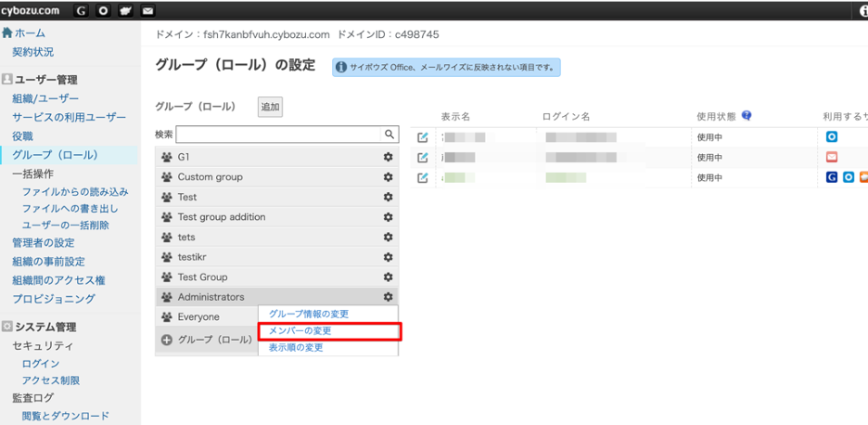Open Garoon from the top bar G icon
The width and height of the screenshot is (868, 425).
click(81, 11)
